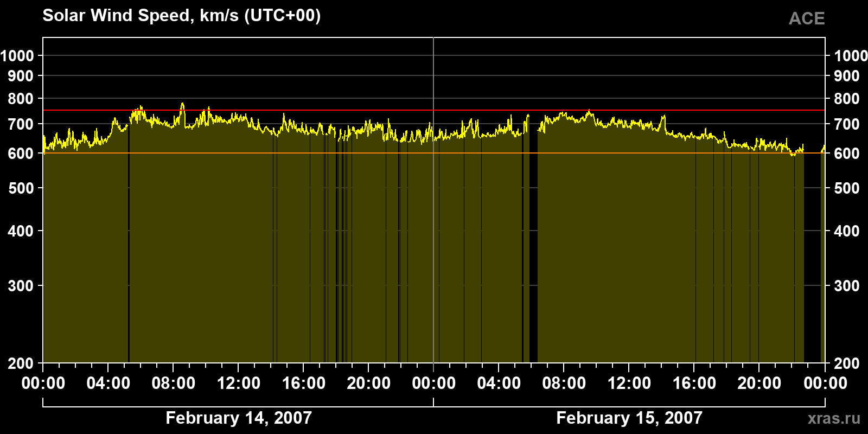Click the right axis 800 value

tap(847, 99)
